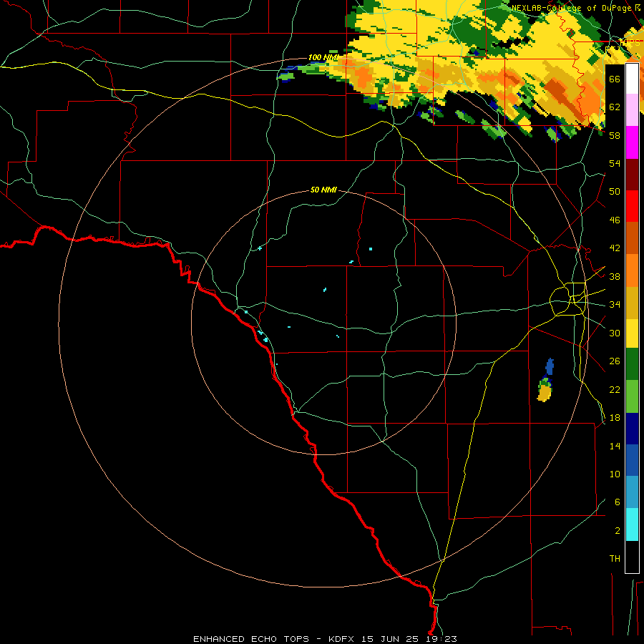The height and width of the screenshot is (644, 644).
Task: Click the legend value "22"
Action: [615, 389]
